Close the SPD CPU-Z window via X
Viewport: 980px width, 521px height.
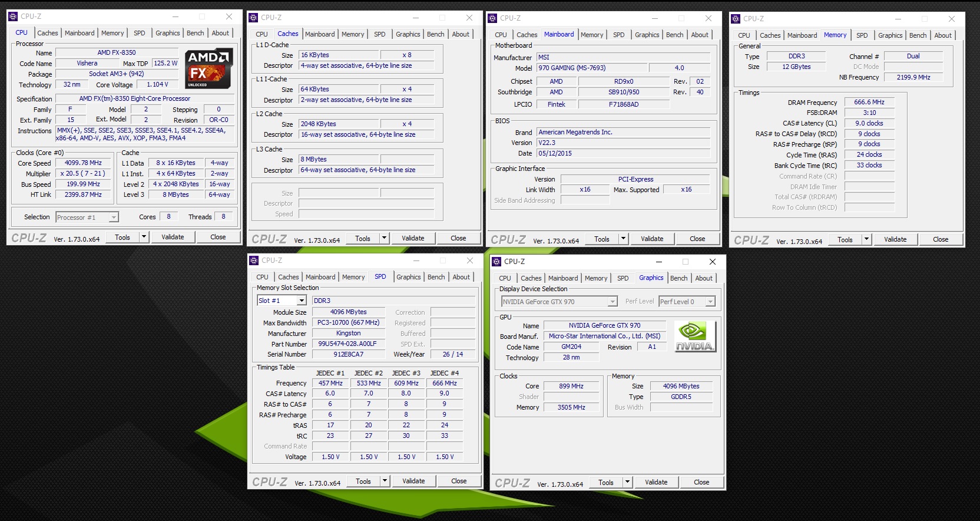pyautogui.click(x=470, y=260)
